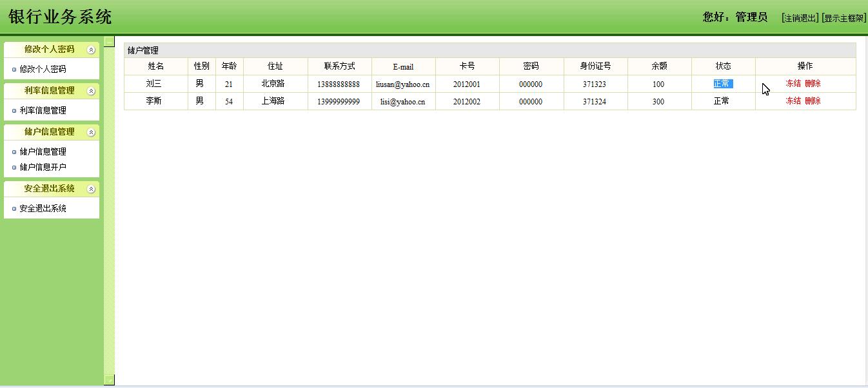Click ID number 371324

tap(595, 102)
